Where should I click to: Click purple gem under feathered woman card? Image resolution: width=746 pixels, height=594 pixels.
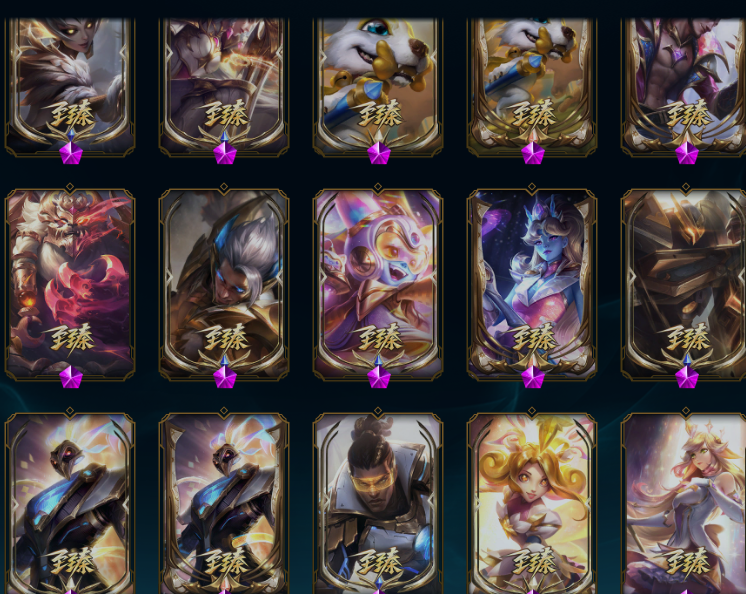point(71,153)
